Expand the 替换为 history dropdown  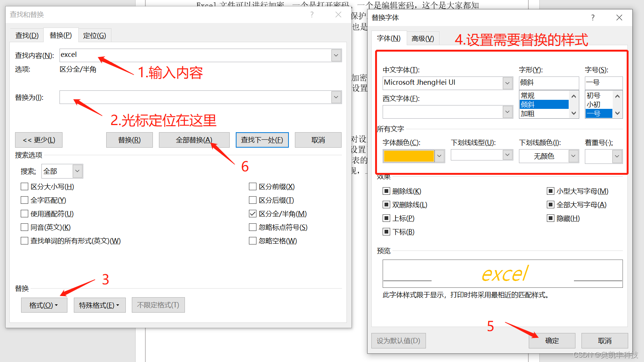click(x=336, y=97)
